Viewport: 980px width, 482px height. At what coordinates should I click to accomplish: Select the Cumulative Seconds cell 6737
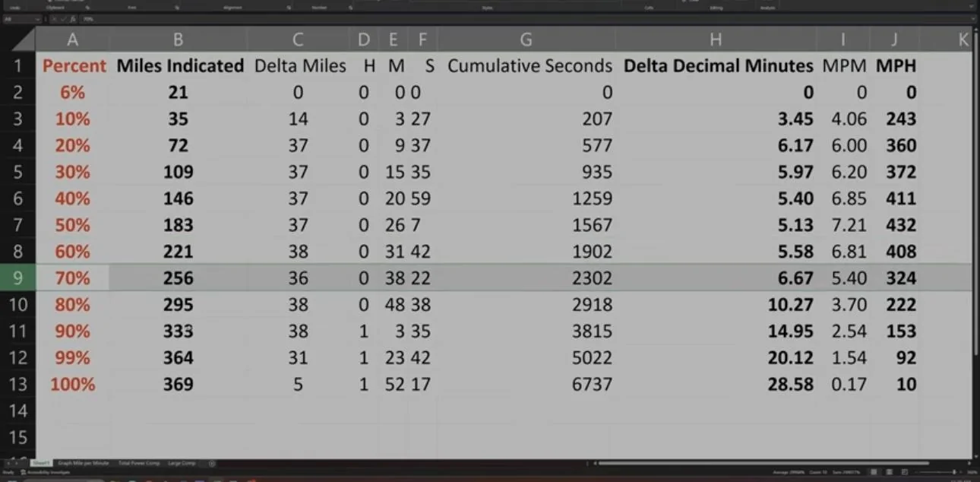pyautogui.click(x=526, y=384)
